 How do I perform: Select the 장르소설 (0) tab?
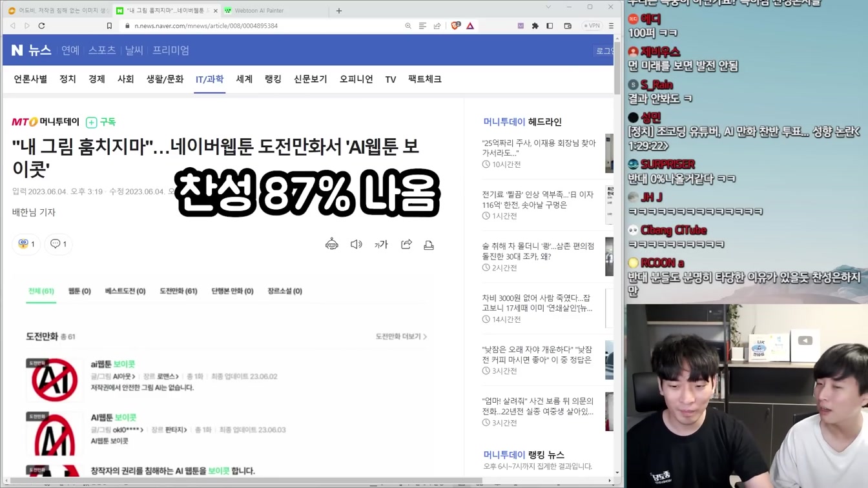(x=285, y=291)
